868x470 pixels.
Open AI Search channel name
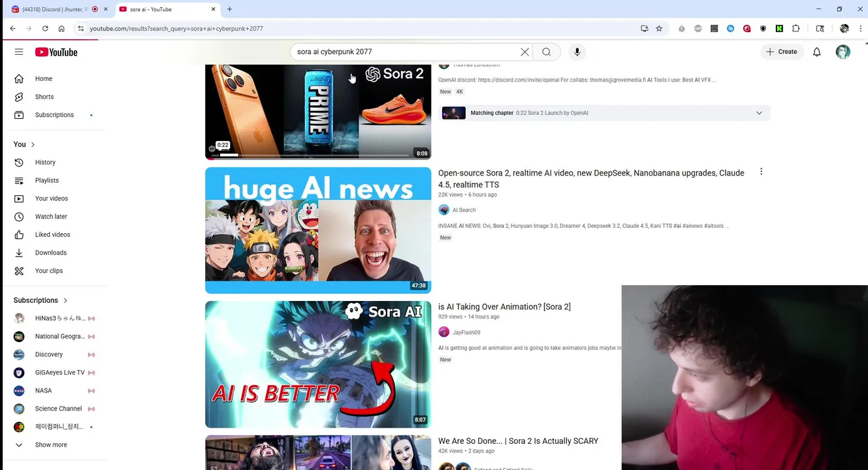click(464, 210)
